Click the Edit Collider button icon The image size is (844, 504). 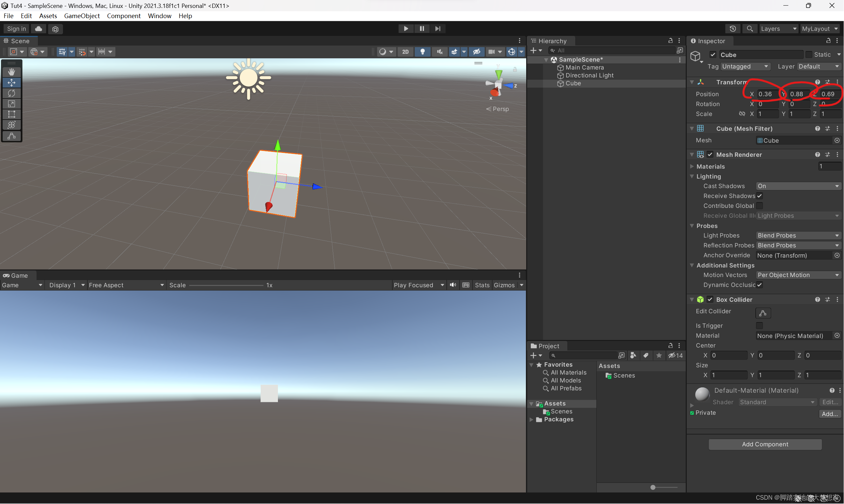coord(763,313)
